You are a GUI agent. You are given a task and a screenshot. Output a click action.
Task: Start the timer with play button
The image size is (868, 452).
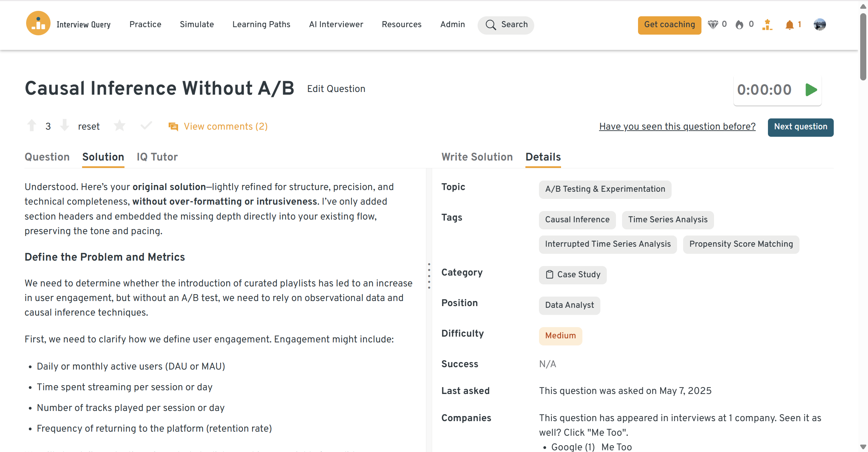[811, 90]
